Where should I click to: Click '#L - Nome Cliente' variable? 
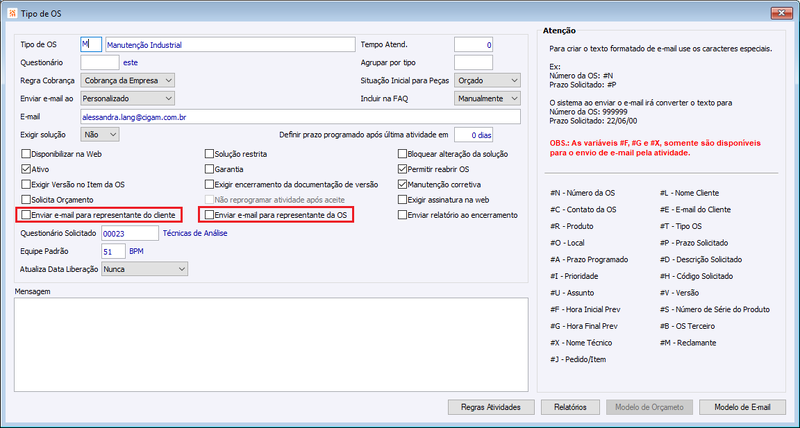pyautogui.click(x=689, y=193)
